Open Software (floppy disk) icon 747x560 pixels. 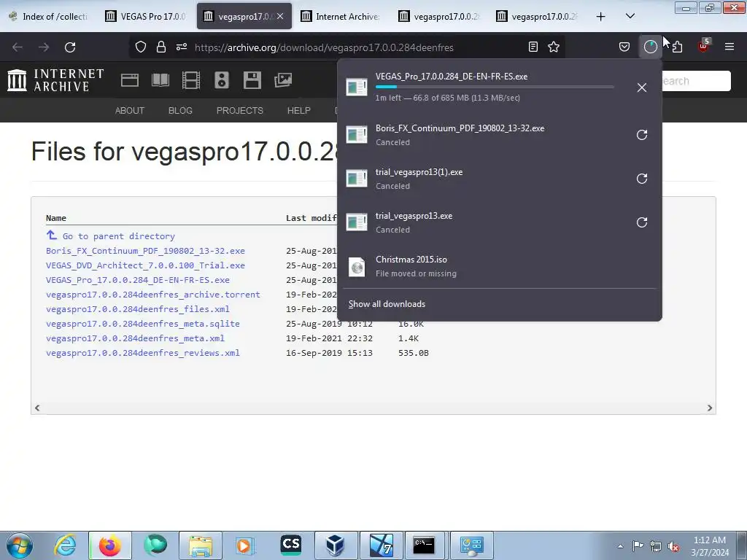click(252, 80)
